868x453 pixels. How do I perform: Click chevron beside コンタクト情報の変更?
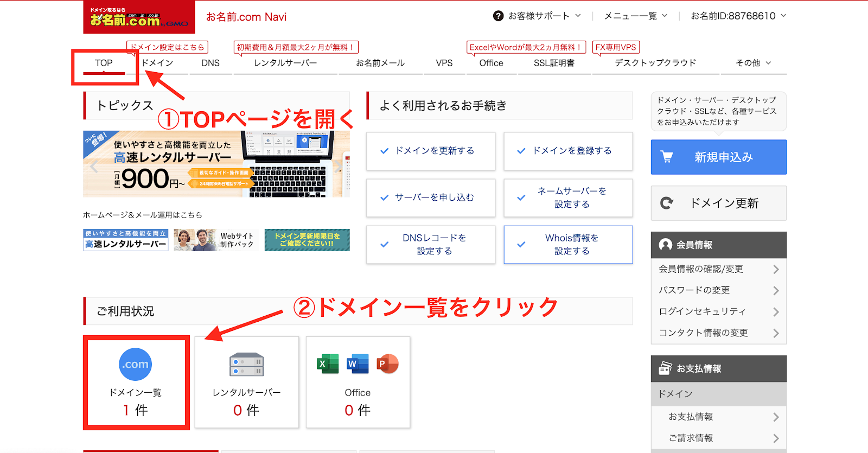click(x=776, y=333)
